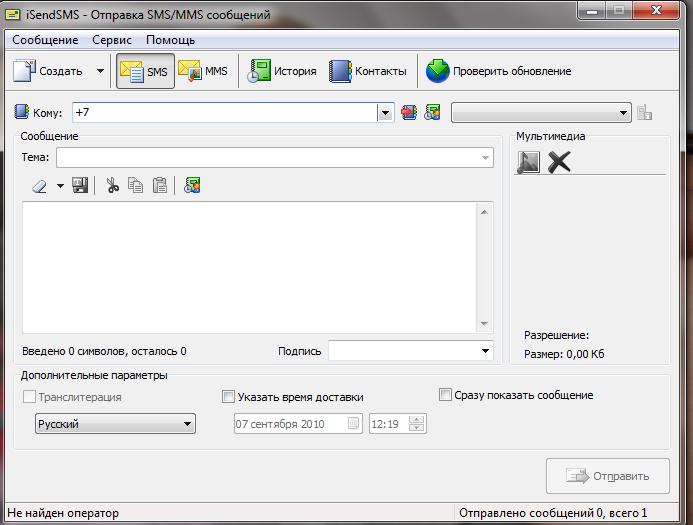Open the calendar picker on date field

tap(354, 424)
